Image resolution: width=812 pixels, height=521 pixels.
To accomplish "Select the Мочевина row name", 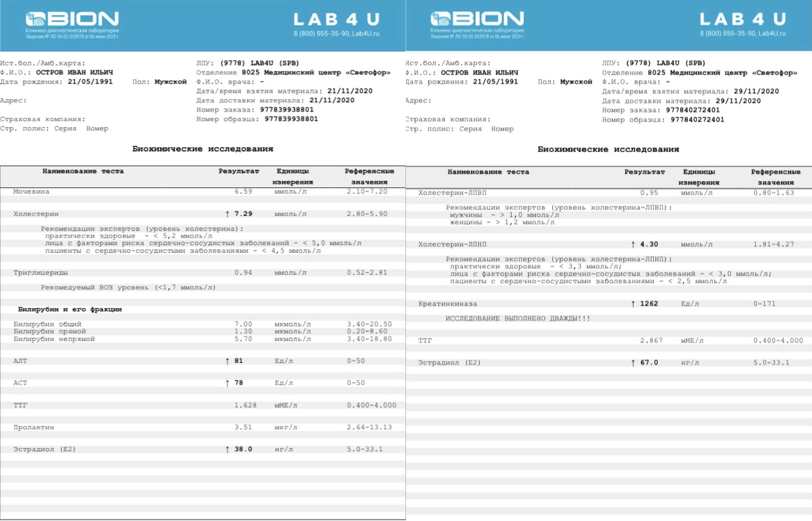I will [31, 192].
